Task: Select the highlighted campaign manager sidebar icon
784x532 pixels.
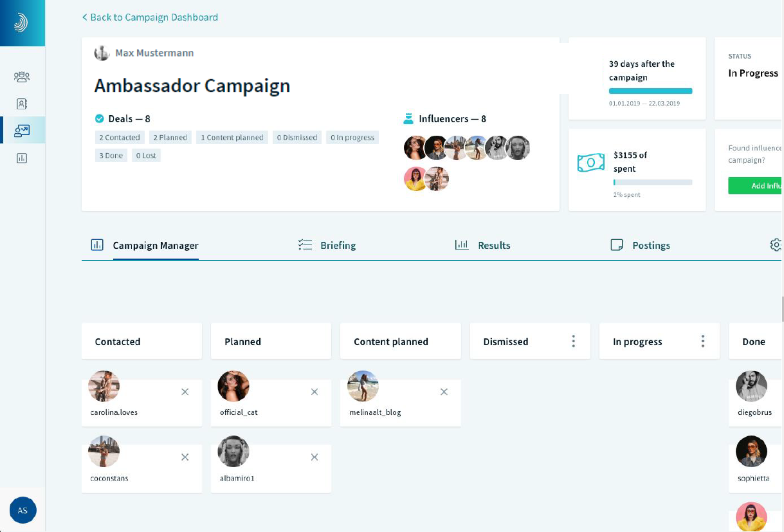Action: pos(22,129)
